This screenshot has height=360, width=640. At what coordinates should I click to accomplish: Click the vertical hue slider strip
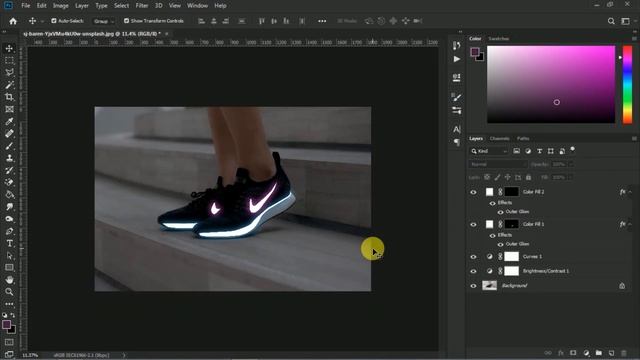(627, 84)
